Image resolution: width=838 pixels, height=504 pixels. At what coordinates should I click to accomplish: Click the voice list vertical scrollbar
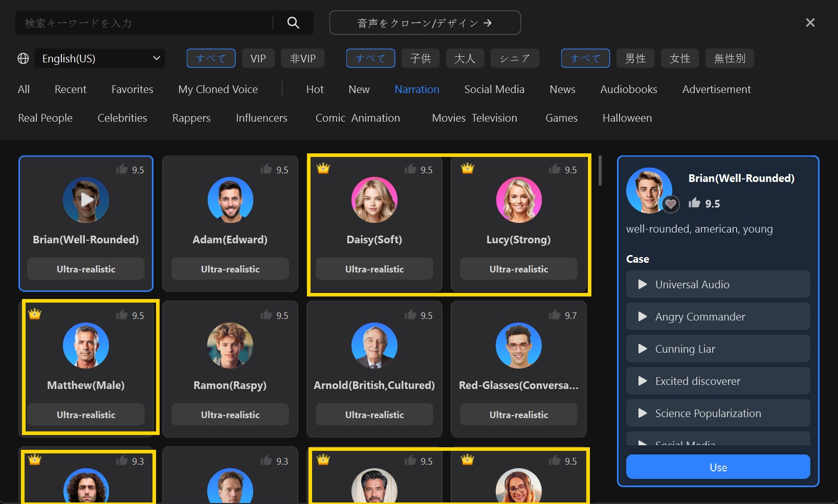pyautogui.click(x=600, y=171)
